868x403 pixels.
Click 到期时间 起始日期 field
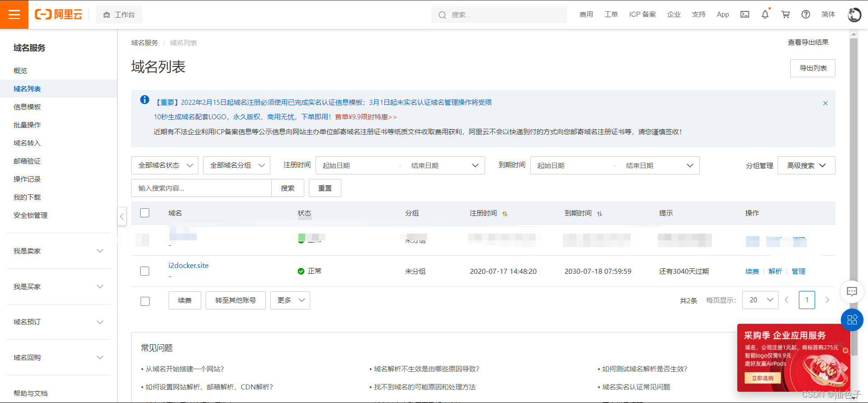572,165
